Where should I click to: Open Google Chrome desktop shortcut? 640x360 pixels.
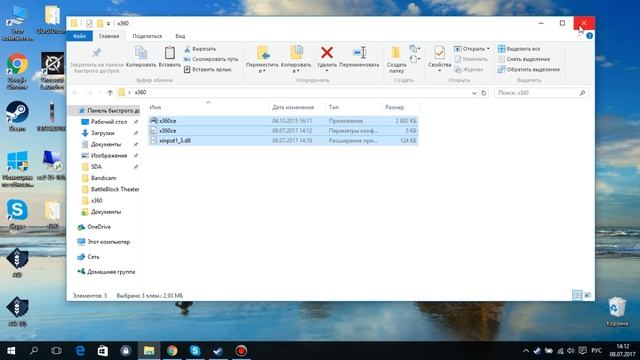(17, 70)
